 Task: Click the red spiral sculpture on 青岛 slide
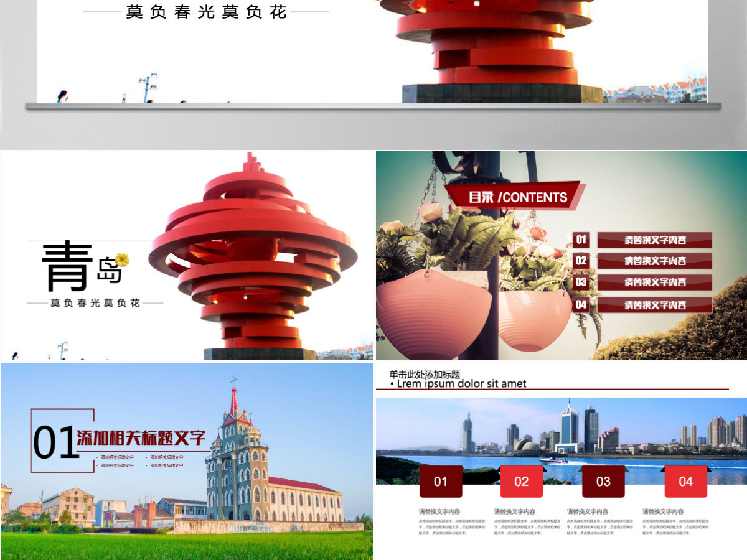254,256
